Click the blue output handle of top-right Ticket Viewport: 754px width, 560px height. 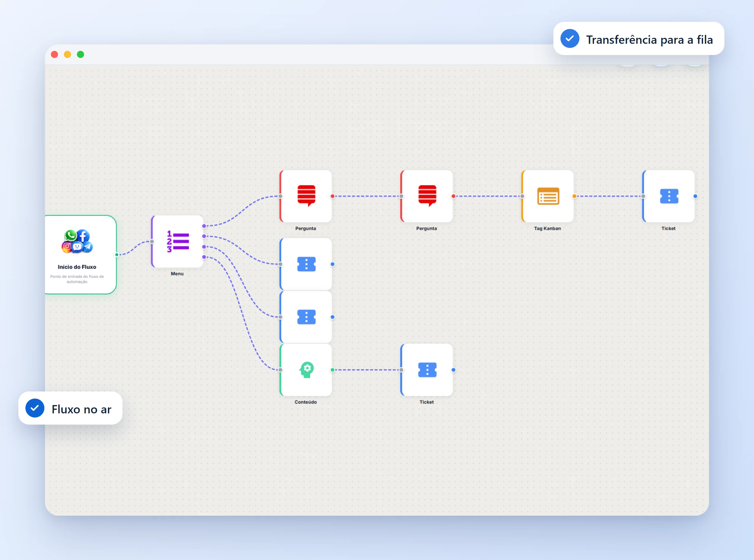[695, 196]
